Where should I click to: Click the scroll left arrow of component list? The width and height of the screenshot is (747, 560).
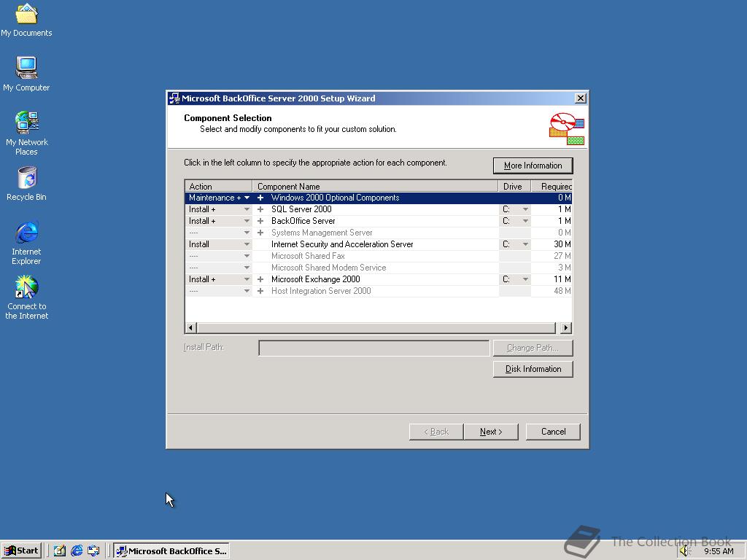tap(190, 327)
